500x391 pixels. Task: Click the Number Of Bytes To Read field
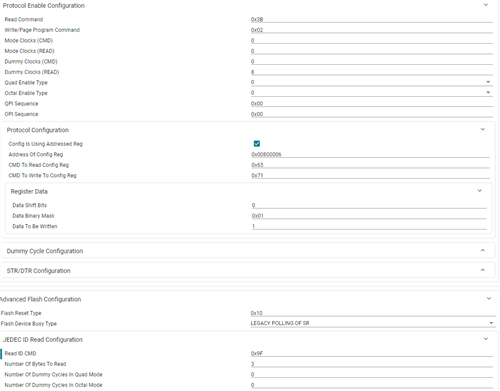click(371, 364)
